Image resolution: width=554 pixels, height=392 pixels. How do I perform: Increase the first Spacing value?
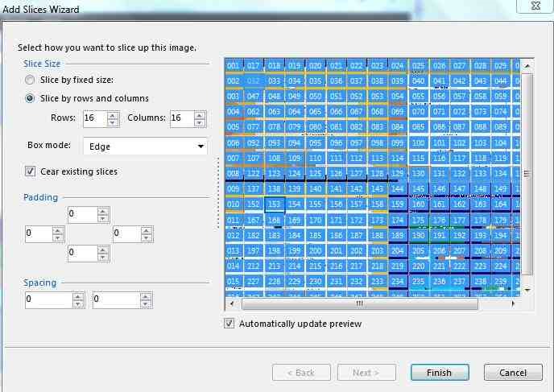tap(77, 296)
